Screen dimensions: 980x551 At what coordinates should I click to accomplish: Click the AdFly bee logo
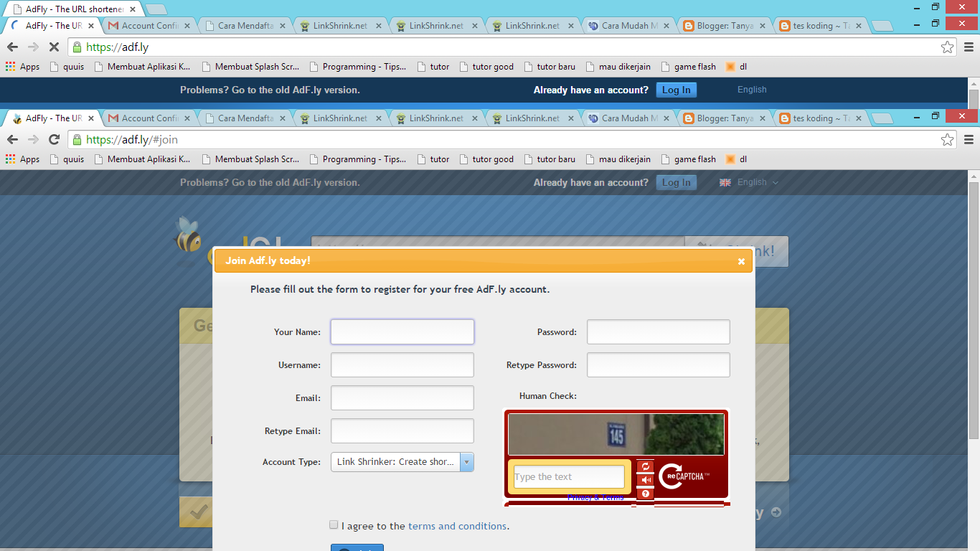189,235
